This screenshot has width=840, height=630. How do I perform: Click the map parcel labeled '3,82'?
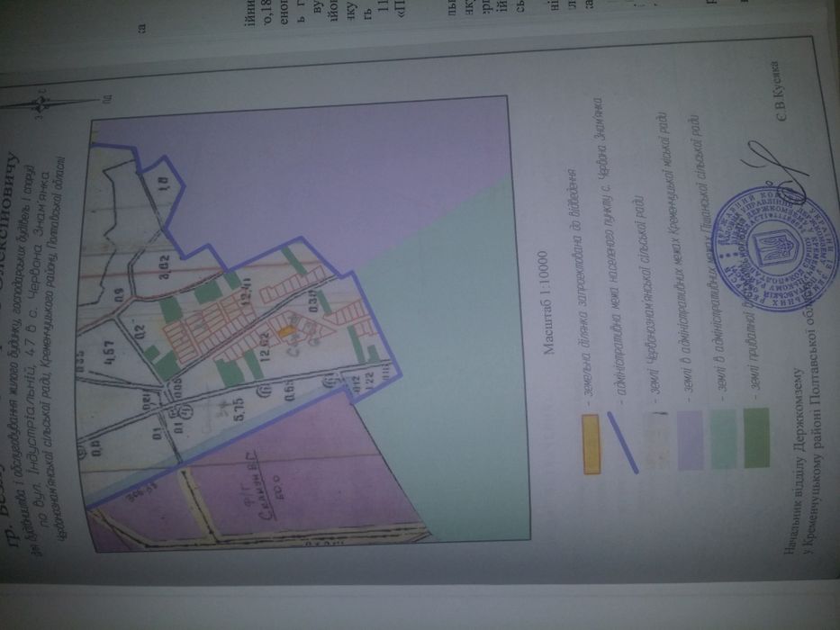(x=163, y=265)
